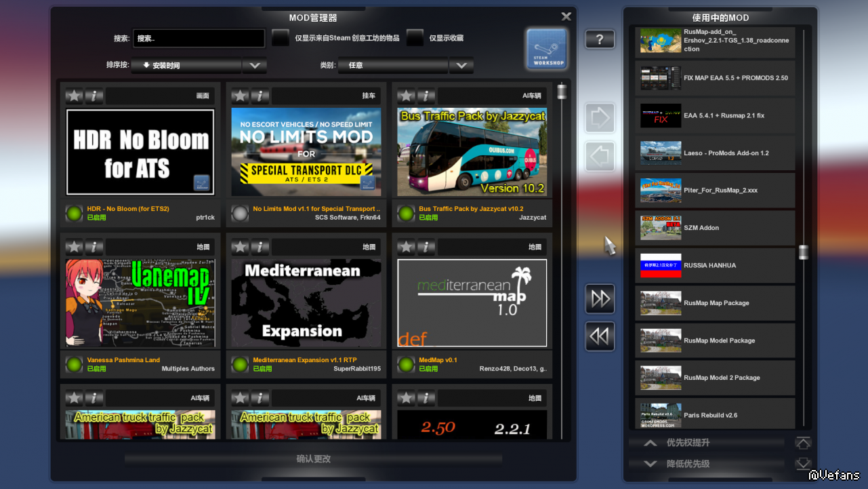Select Piter_For_RusMap_2.xxx in active list
868x489 pixels.
coord(715,191)
